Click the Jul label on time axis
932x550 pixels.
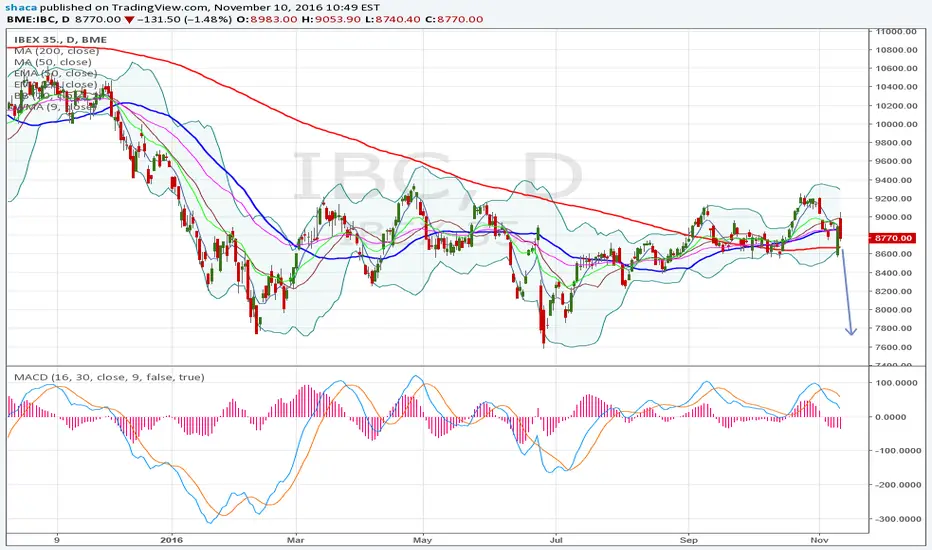[556, 540]
